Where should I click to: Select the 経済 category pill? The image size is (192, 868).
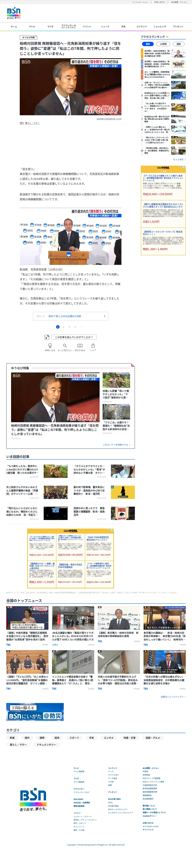click(x=57, y=738)
